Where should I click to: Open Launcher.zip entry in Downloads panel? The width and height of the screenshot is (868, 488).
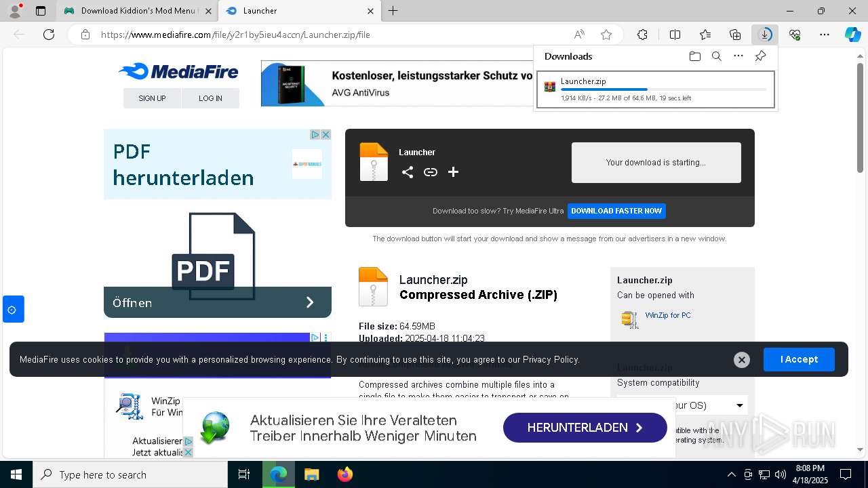[656, 89]
